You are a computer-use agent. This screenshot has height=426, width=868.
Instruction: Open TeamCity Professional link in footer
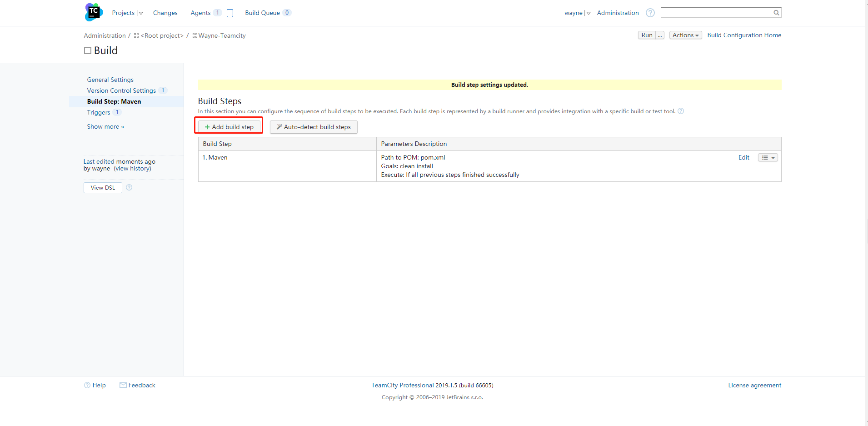coord(402,385)
